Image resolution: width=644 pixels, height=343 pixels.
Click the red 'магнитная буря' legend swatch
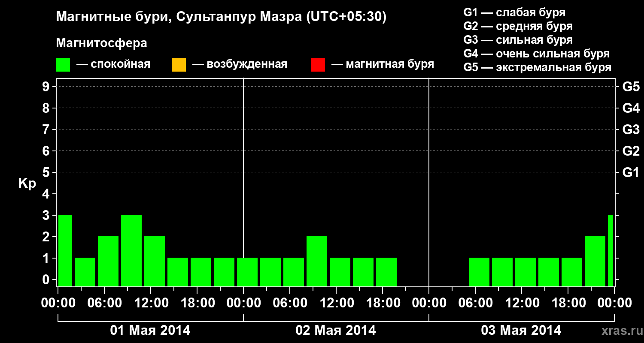[x=318, y=65]
